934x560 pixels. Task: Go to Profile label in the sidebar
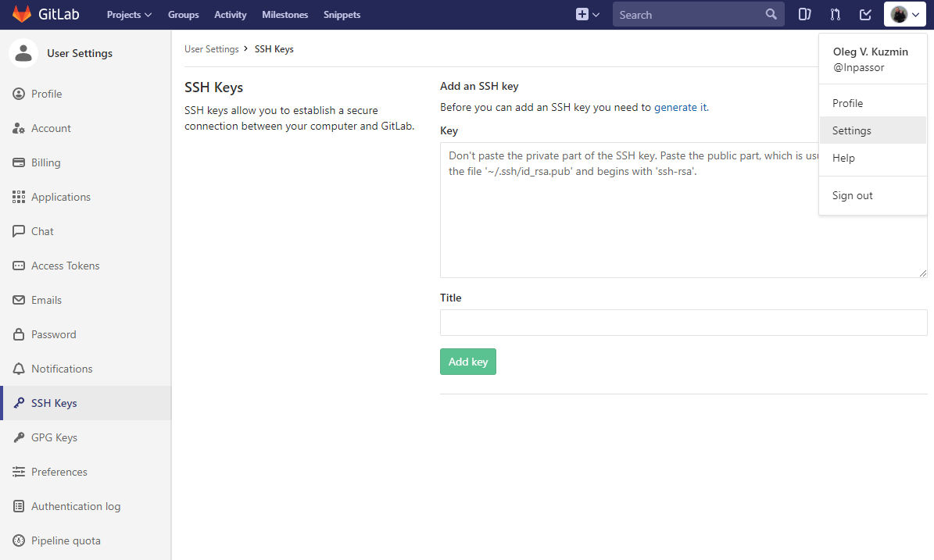coord(46,94)
